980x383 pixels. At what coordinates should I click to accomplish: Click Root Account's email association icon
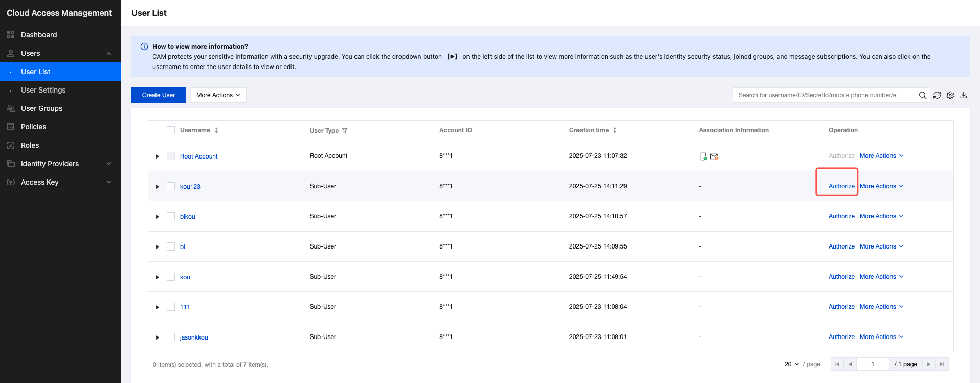714,156
